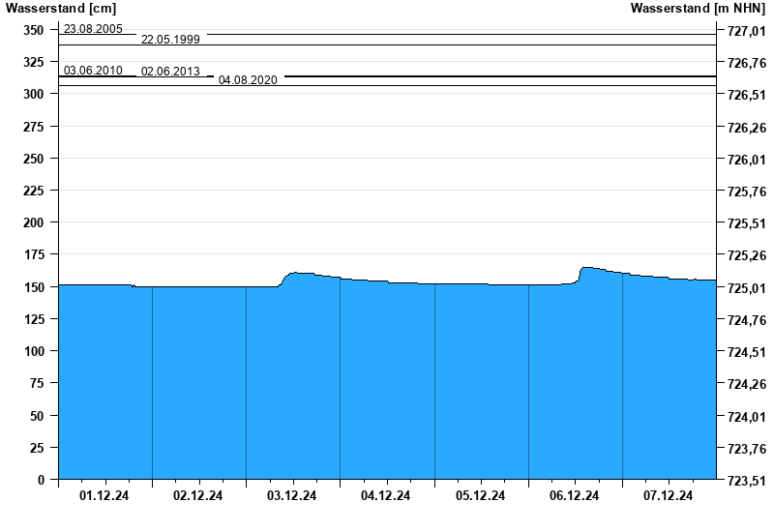Click the Wasserstand [m NHN] axis title
Image resolution: width=774 pixels, height=532 pixels.
click(x=697, y=8)
